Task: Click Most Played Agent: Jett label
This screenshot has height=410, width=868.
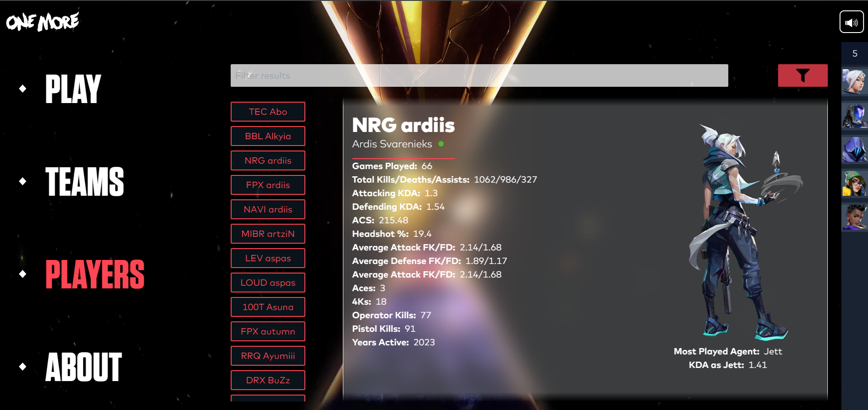Action: point(728,351)
